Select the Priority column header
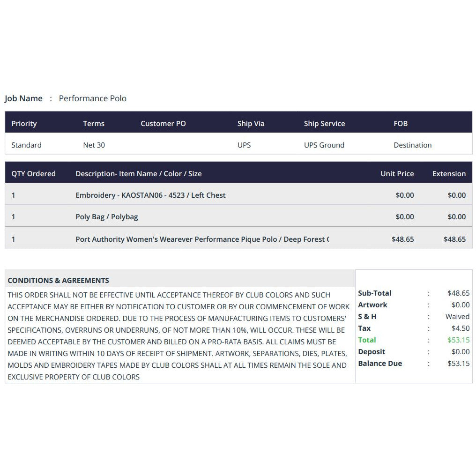 click(x=24, y=124)
